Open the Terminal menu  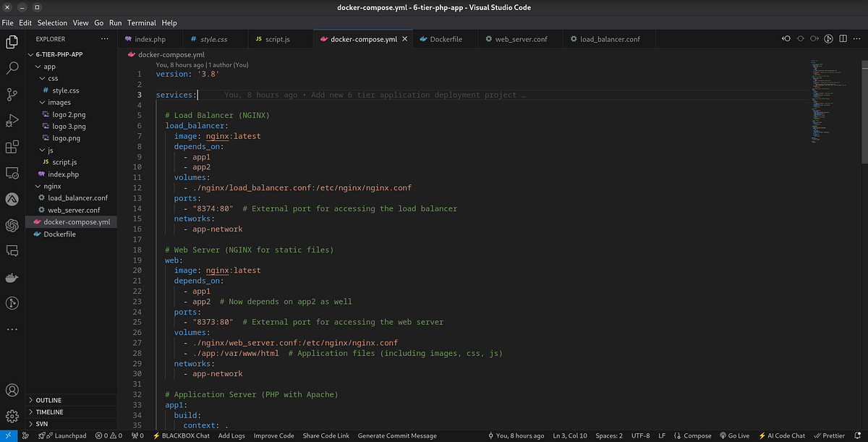click(141, 22)
